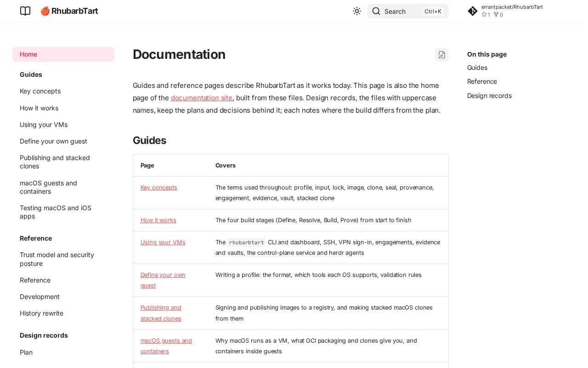This screenshot has height=368, width=588.
Task: Click the Documentation page heading
Action: click(179, 54)
